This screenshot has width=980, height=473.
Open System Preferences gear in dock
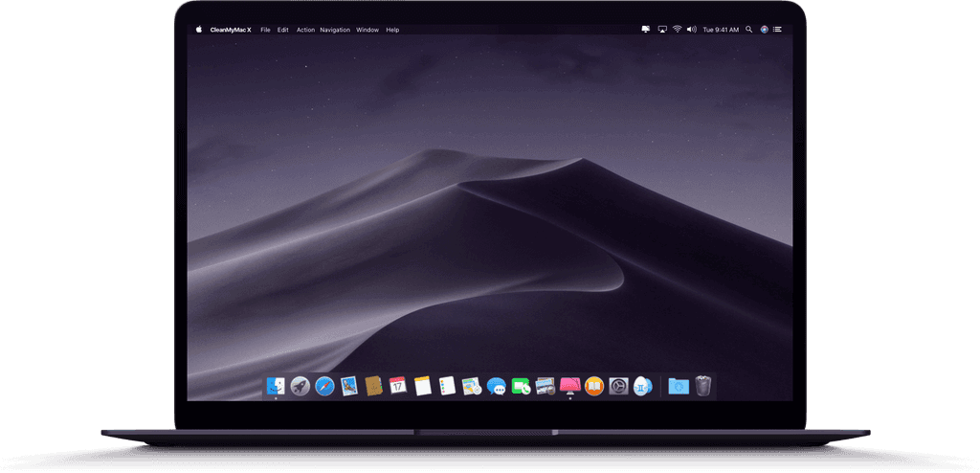pos(619,386)
